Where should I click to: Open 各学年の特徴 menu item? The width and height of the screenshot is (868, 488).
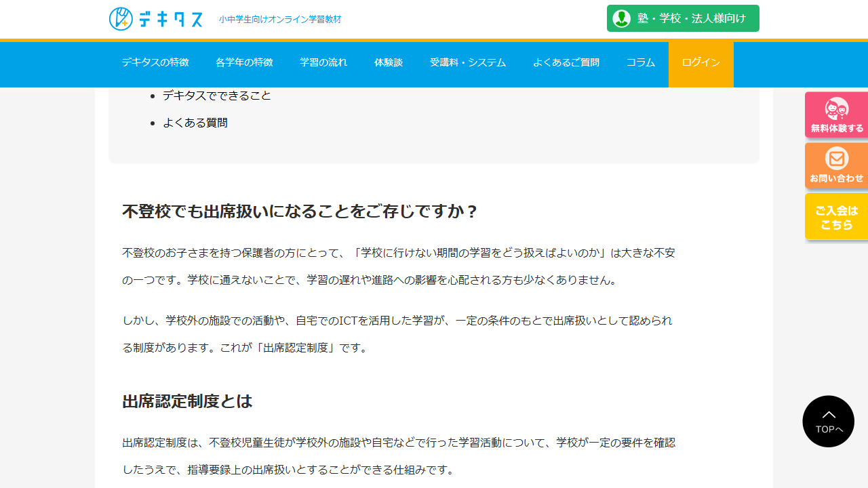click(x=244, y=62)
